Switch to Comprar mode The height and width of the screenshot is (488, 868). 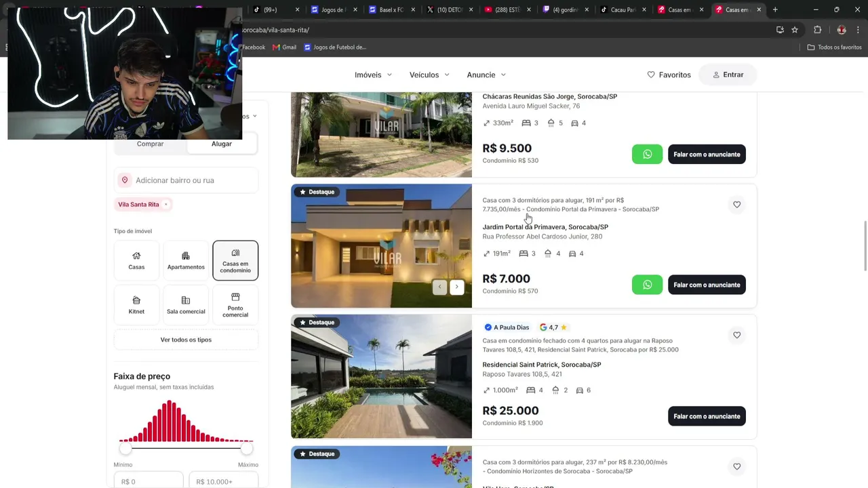(151, 144)
